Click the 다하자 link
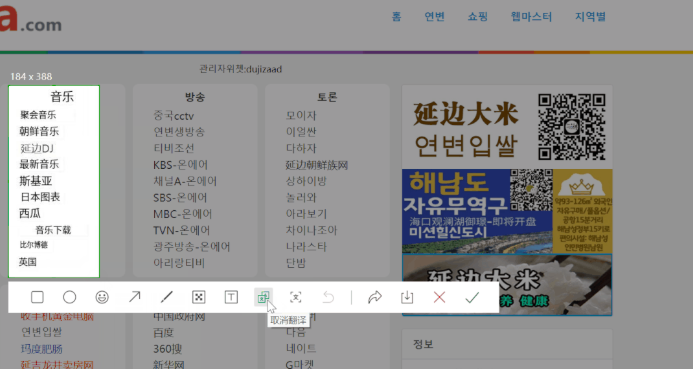This screenshot has height=369, width=693. pyautogui.click(x=301, y=148)
